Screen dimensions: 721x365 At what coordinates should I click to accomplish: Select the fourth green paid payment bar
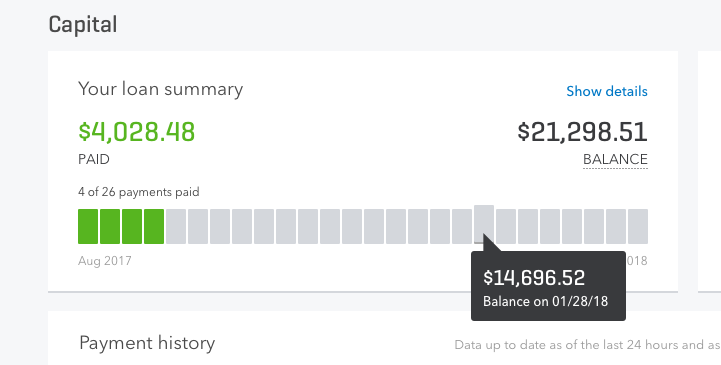[x=154, y=226]
